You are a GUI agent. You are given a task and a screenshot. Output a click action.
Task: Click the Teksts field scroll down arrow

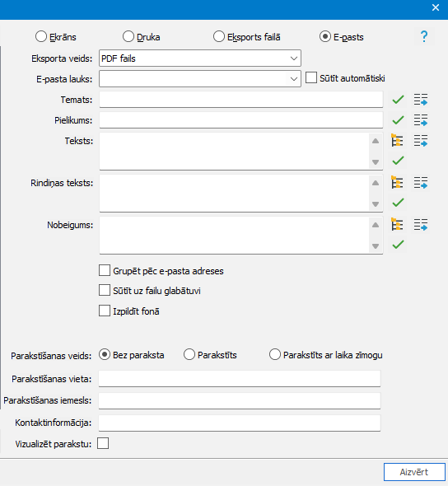tap(376, 161)
